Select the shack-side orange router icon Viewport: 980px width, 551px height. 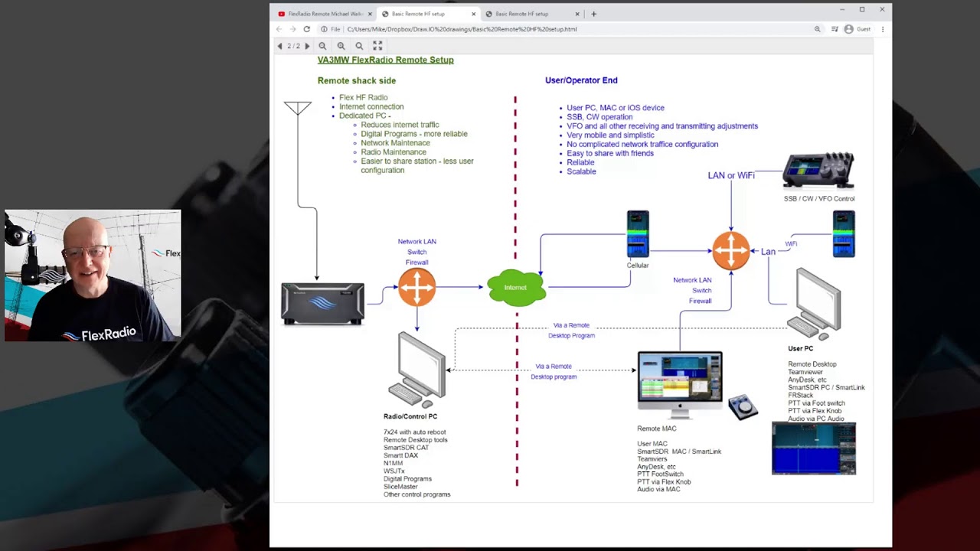(416, 288)
